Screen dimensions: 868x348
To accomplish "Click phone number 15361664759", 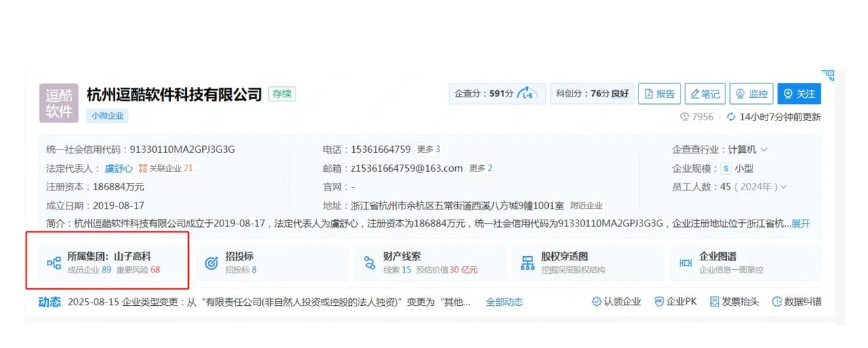I will pyautogui.click(x=380, y=150).
